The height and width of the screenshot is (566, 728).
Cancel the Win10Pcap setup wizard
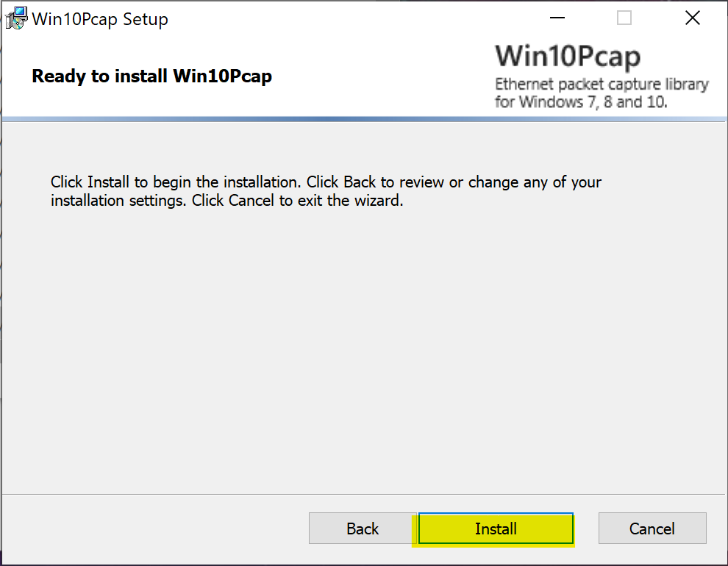(x=652, y=529)
